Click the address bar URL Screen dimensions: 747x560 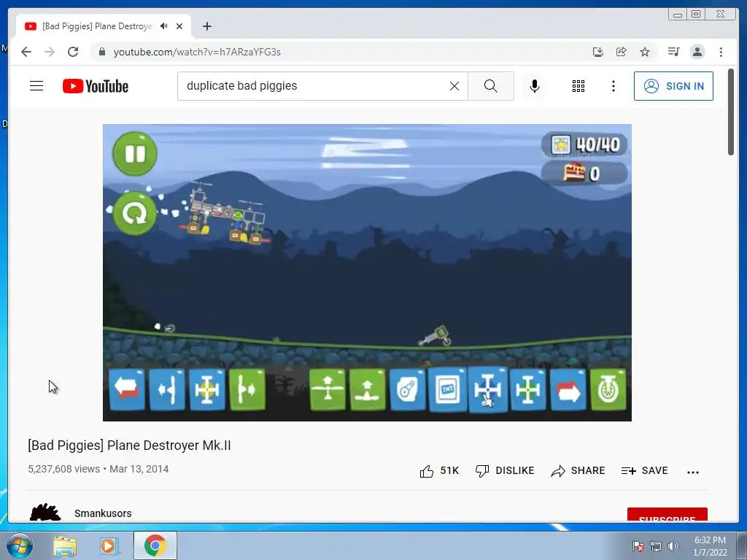197,52
